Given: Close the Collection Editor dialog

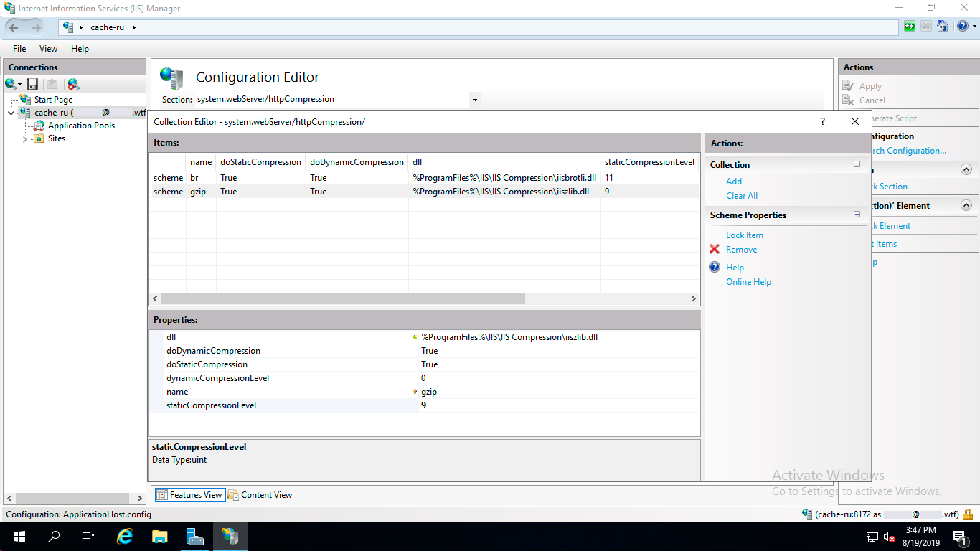Looking at the screenshot, I should (854, 122).
